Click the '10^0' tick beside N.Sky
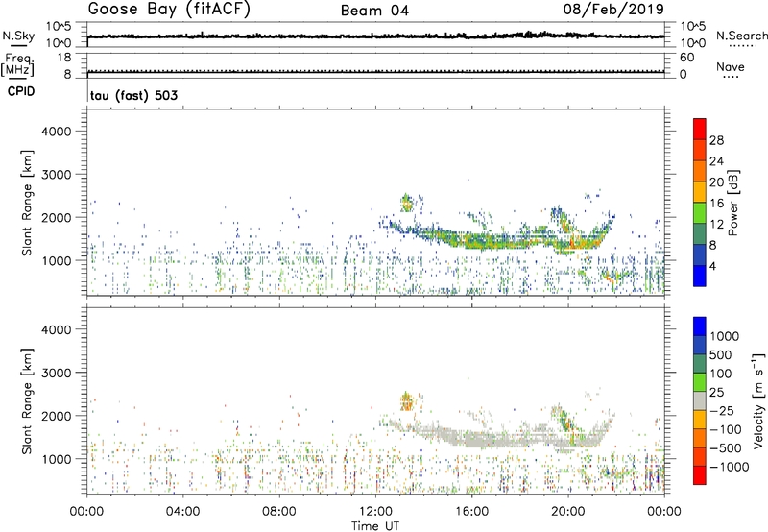Screen dimensions: 768x532 59,43
